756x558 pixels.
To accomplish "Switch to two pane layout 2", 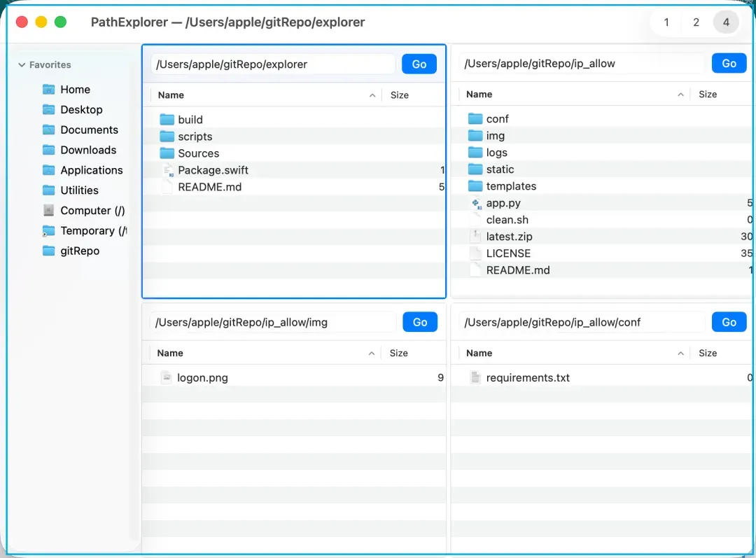I will (x=696, y=22).
